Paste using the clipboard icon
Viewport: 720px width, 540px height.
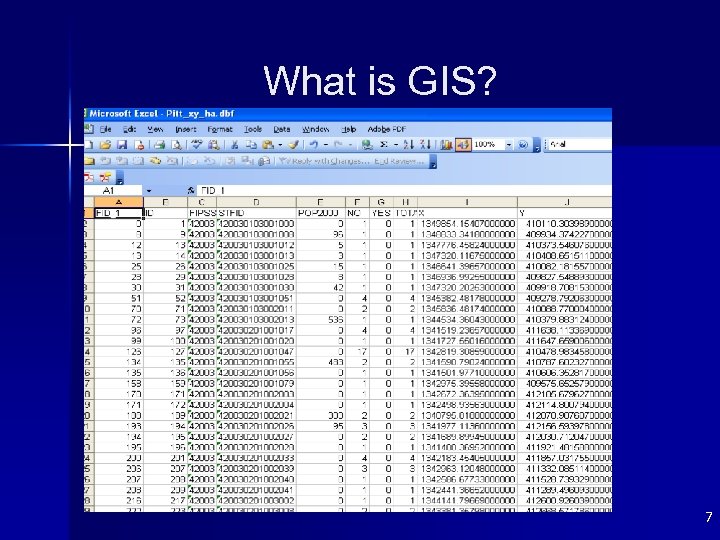click(x=268, y=145)
